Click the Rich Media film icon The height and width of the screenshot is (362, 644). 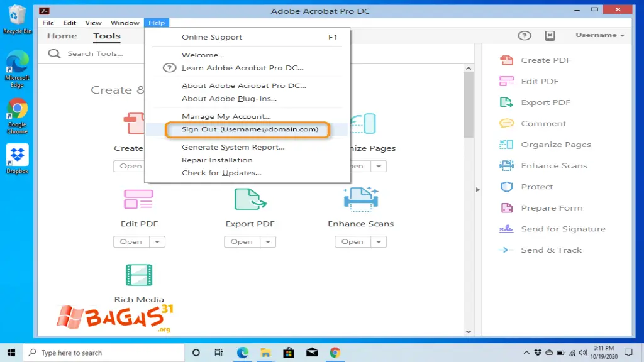point(139,275)
